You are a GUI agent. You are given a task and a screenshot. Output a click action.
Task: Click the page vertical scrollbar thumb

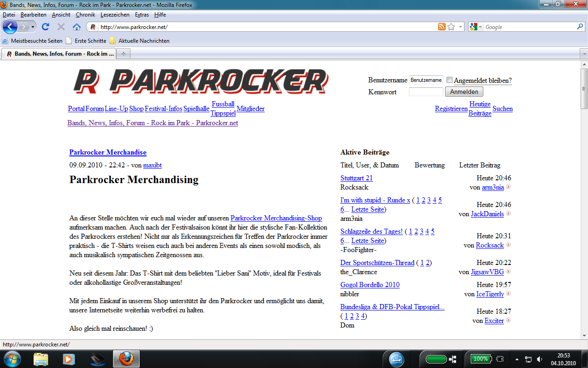584,89
